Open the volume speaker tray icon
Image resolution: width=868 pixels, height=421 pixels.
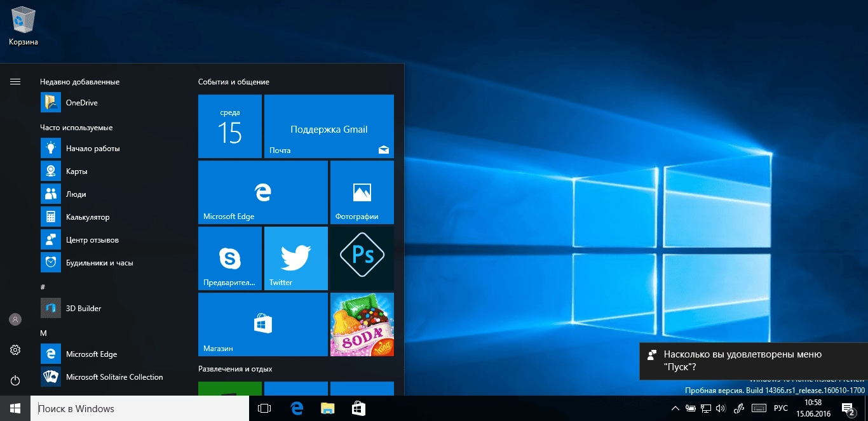click(722, 408)
